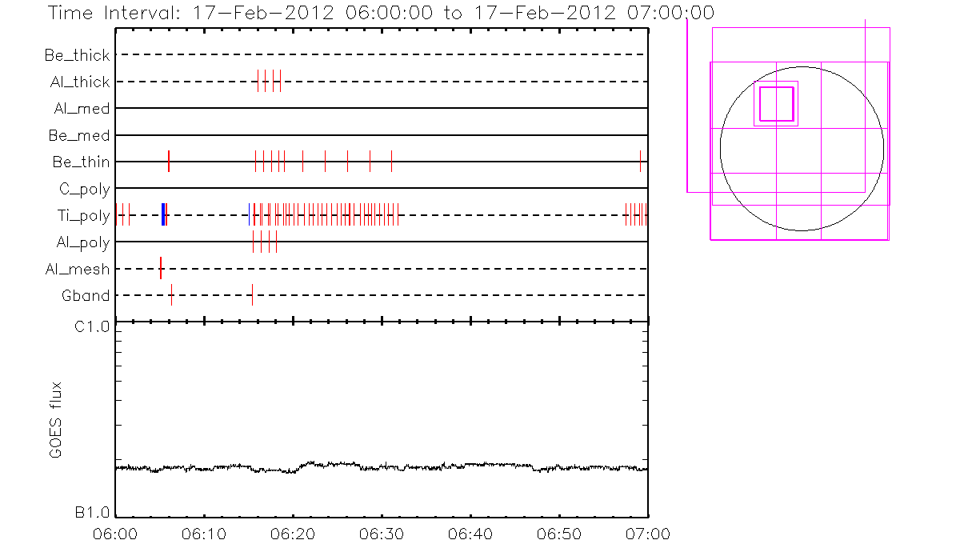Click the C1.0 flux level label
Image resolution: width=960 pixels, height=560 pixels.
point(93,327)
